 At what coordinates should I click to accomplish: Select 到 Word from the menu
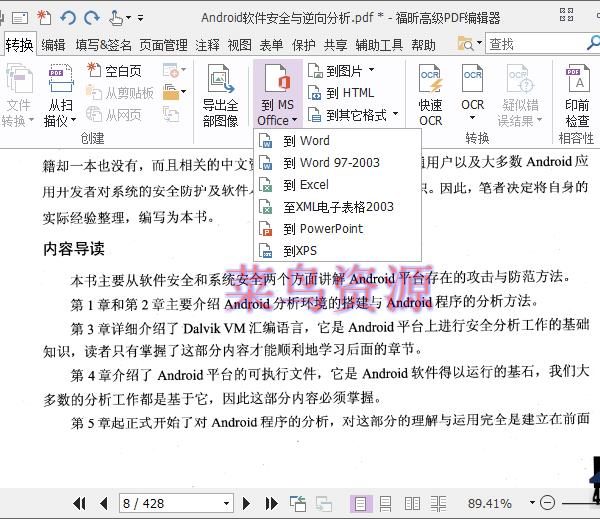[x=305, y=141]
